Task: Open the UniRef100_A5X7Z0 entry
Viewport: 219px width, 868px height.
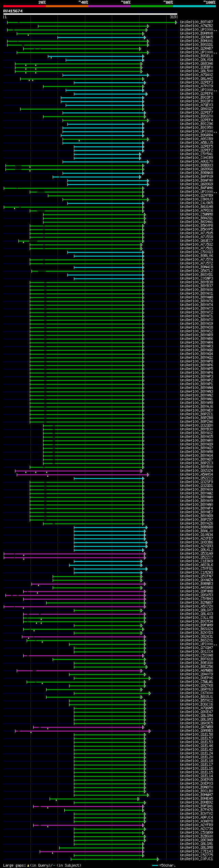Action: 196,607
